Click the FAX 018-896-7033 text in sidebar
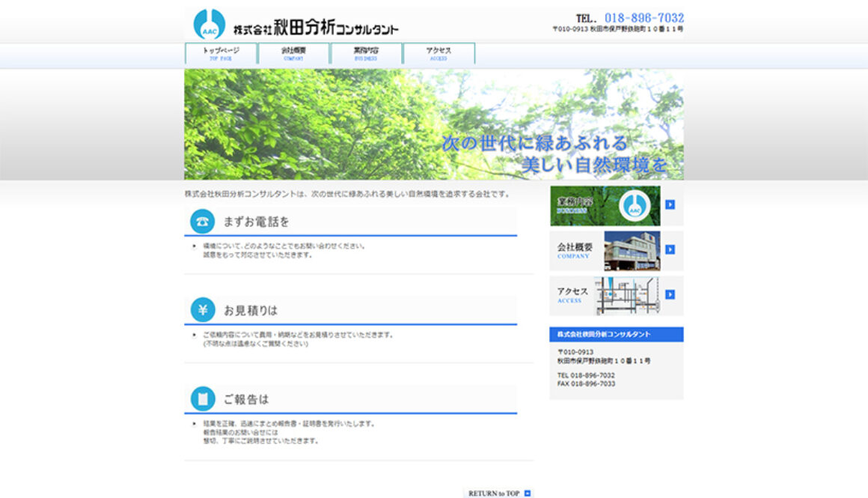This screenshot has height=498, width=868. [x=586, y=383]
